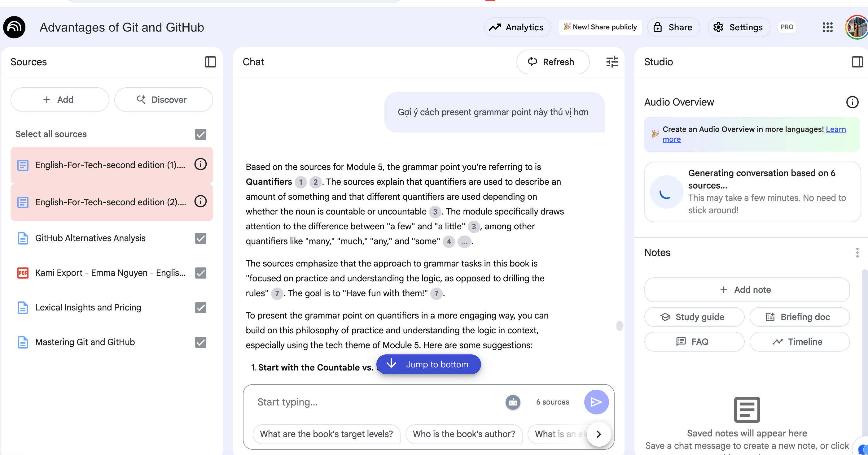Image resolution: width=868 pixels, height=455 pixels.
Task: Toggle Select all sources checkbox
Action: point(200,134)
